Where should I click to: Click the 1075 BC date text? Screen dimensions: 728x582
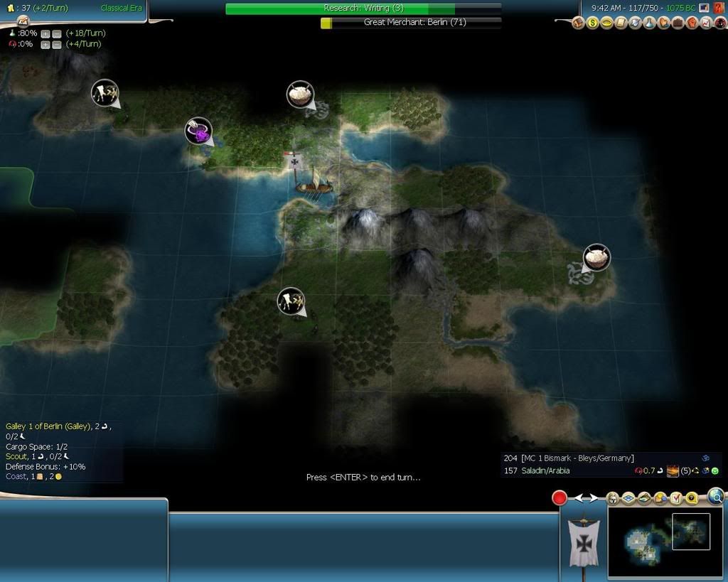pyautogui.click(x=680, y=8)
